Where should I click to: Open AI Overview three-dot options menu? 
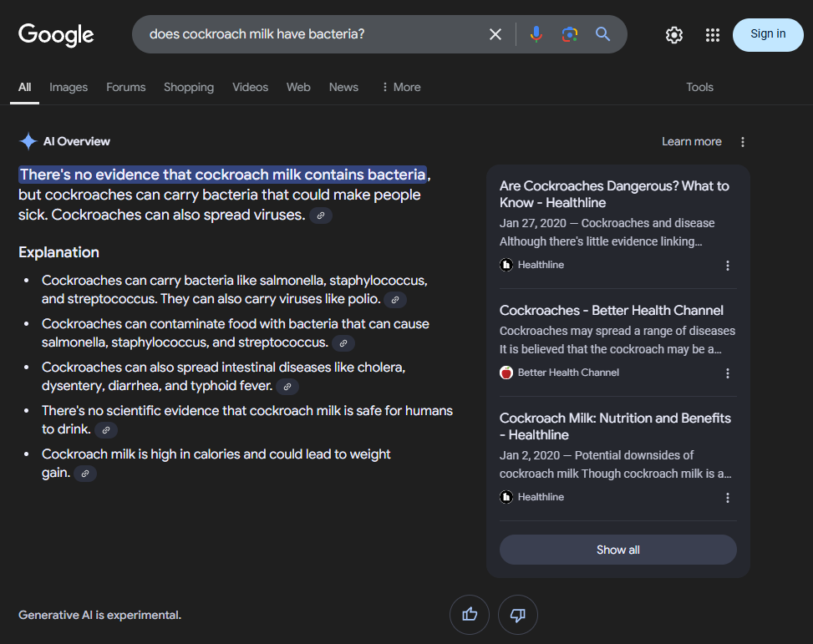[x=743, y=142]
